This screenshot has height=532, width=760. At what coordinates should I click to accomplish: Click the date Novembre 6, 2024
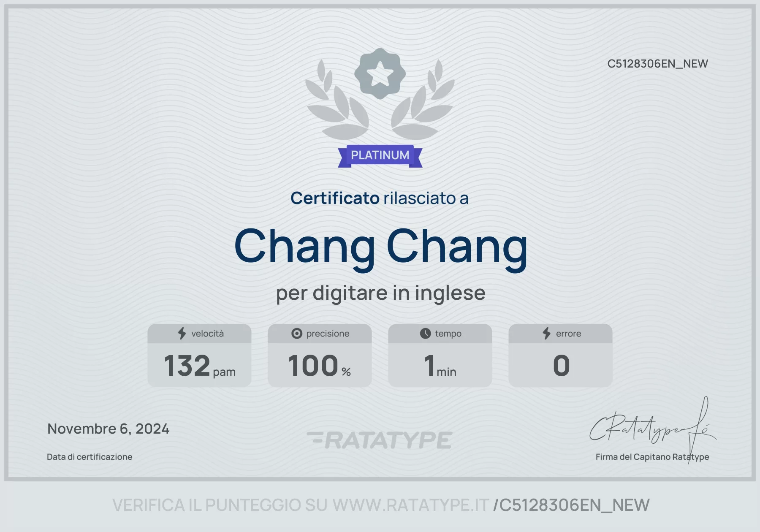(x=108, y=429)
